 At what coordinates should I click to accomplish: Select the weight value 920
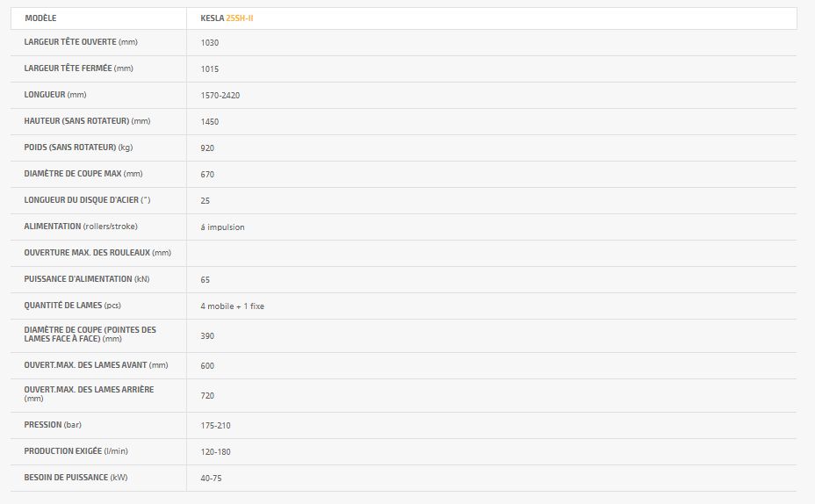[207, 148]
